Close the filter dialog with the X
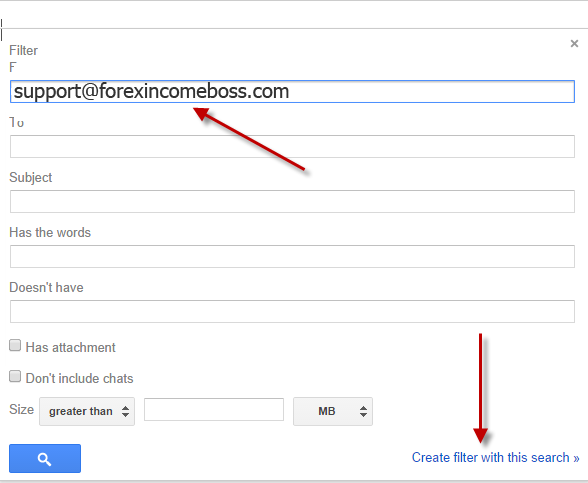The width and height of the screenshot is (588, 483). tap(574, 44)
